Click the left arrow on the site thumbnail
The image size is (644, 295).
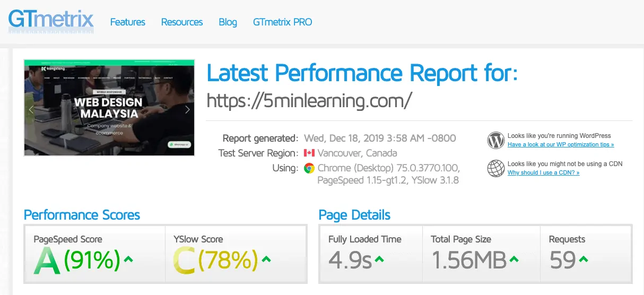(31, 110)
